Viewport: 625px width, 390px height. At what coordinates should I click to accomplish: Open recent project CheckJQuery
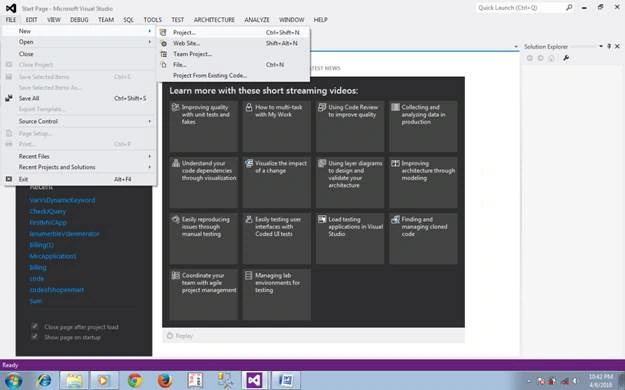(48, 211)
